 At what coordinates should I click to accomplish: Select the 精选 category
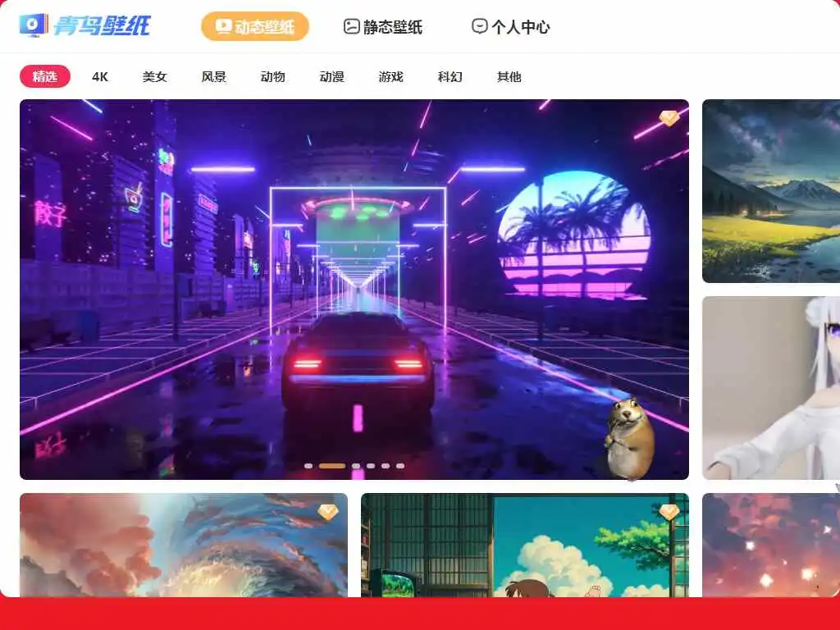(45, 76)
